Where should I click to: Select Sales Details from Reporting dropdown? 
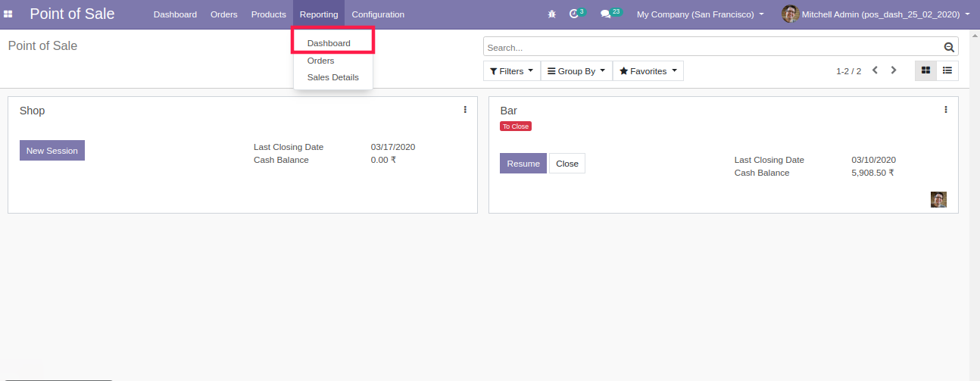pos(333,77)
